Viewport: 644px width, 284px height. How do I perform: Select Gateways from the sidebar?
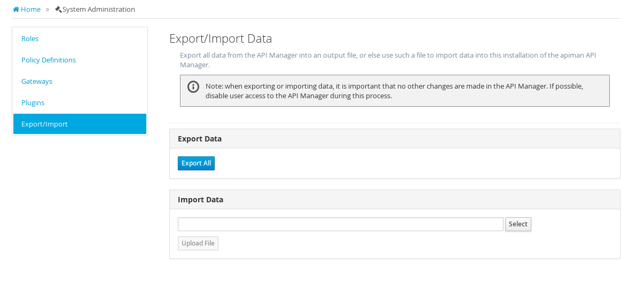click(37, 82)
